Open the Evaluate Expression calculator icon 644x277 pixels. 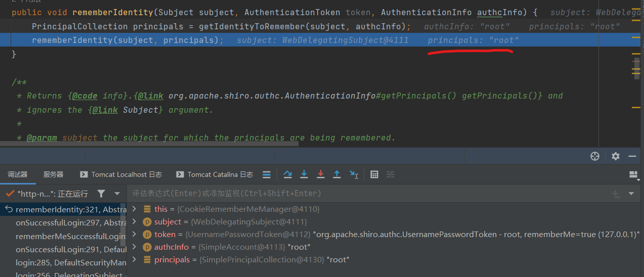[x=374, y=174]
